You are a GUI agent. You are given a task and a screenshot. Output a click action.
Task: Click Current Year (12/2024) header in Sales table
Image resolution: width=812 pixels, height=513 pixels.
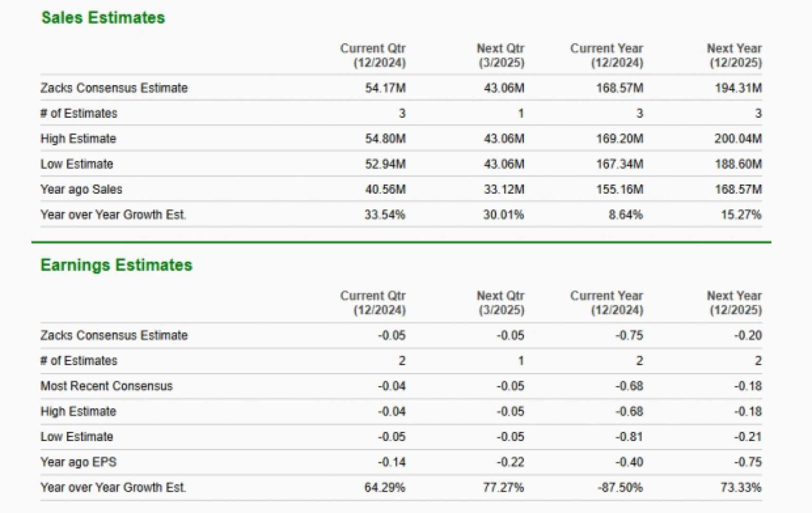[607, 56]
